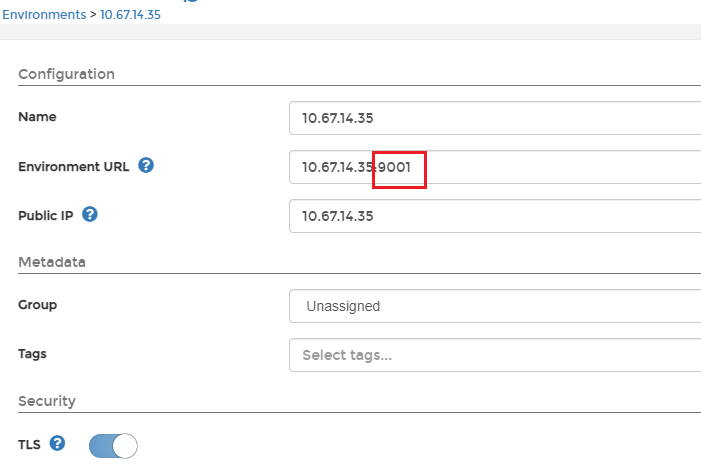The width and height of the screenshot is (701, 469).
Task: Click the help icon beside Public IP
Action: coord(90,214)
